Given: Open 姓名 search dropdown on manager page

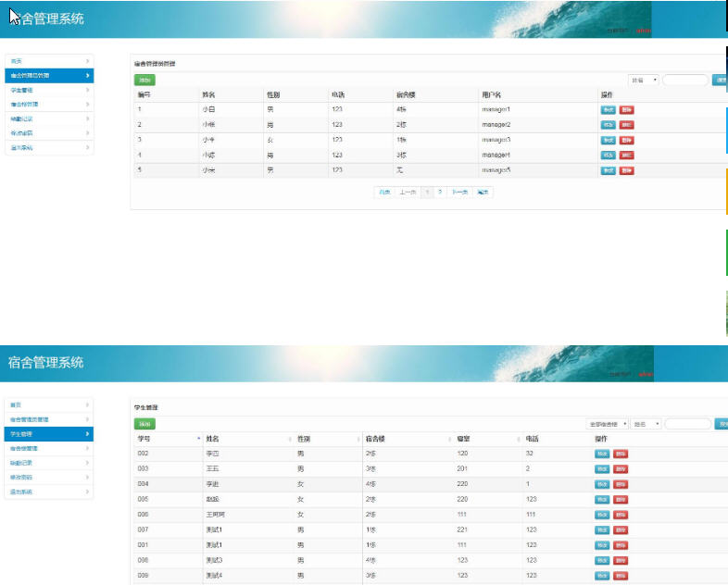Looking at the screenshot, I should point(644,80).
